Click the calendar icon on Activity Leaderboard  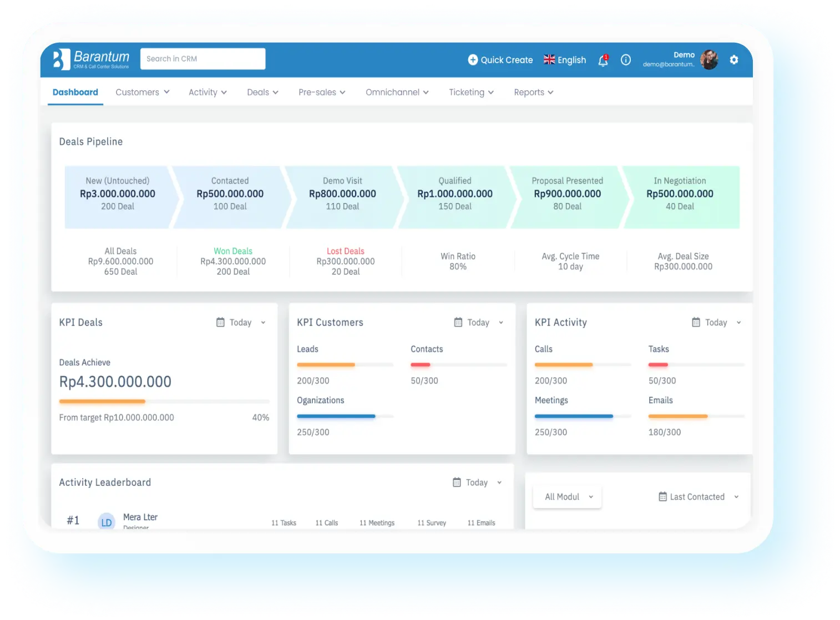coord(457,482)
